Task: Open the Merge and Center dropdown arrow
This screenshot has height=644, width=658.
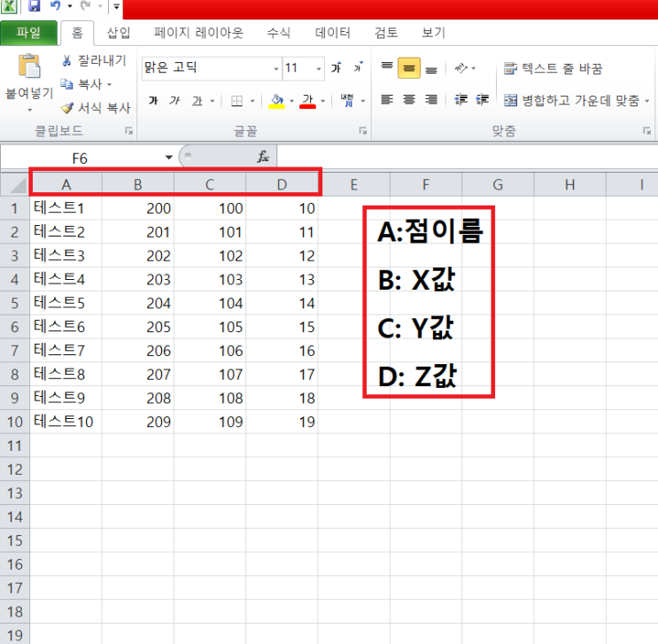Action: [x=646, y=101]
